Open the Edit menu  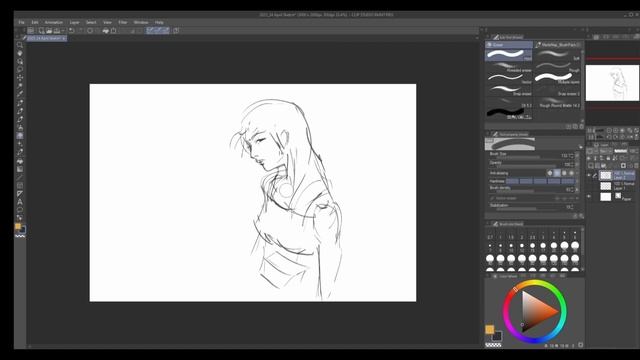[35, 22]
